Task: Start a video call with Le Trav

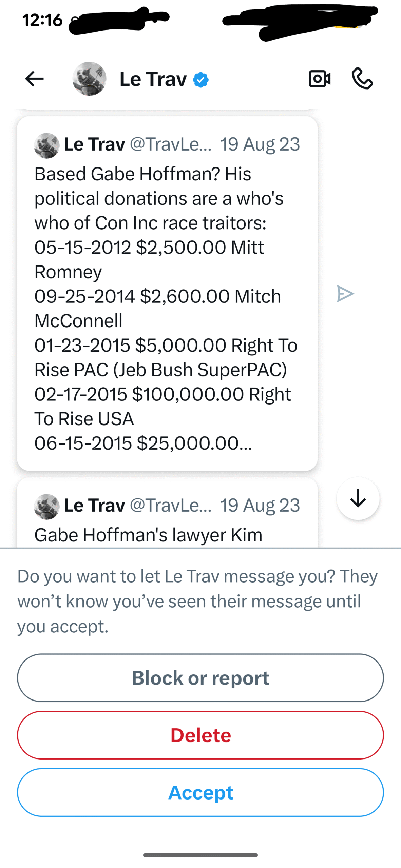Action: 320,79
